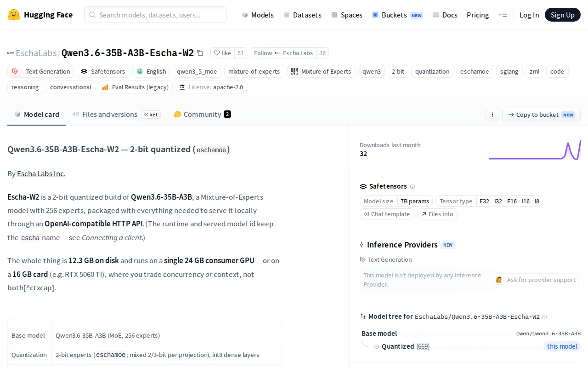The width and height of the screenshot is (588, 368).
Task: Switch to the Files and versions tab
Action: click(117, 115)
